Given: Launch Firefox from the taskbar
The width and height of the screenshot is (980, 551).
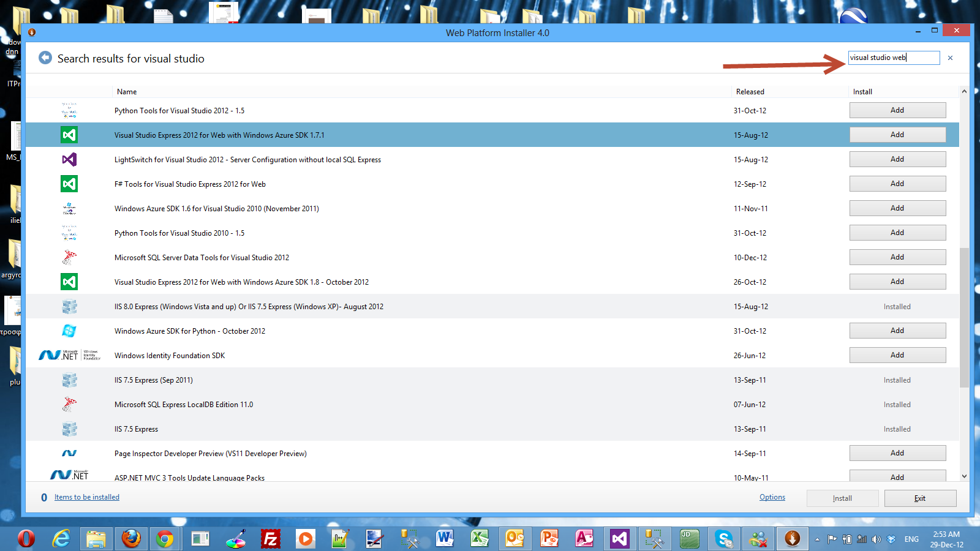Looking at the screenshot, I should (x=131, y=539).
